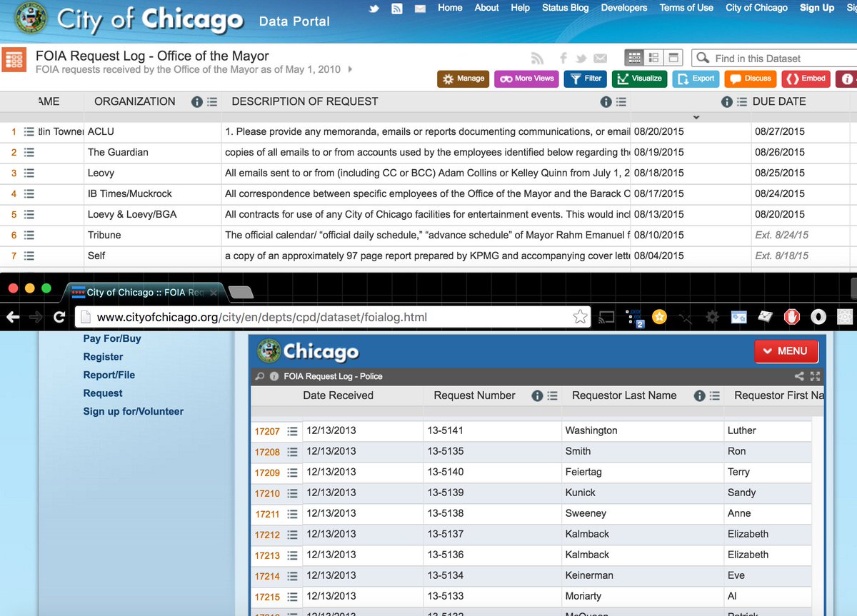Click the Find in this Dataset search field
Image resolution: width=857 pixels, height=616 pixels.
coord(774,58)
